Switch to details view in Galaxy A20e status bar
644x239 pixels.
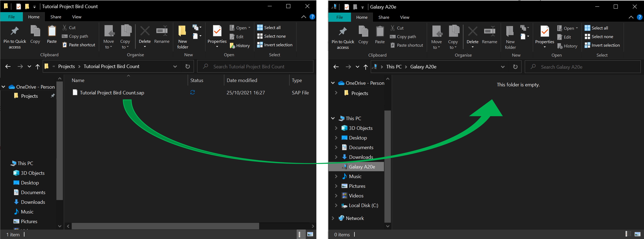coord(628,234)
